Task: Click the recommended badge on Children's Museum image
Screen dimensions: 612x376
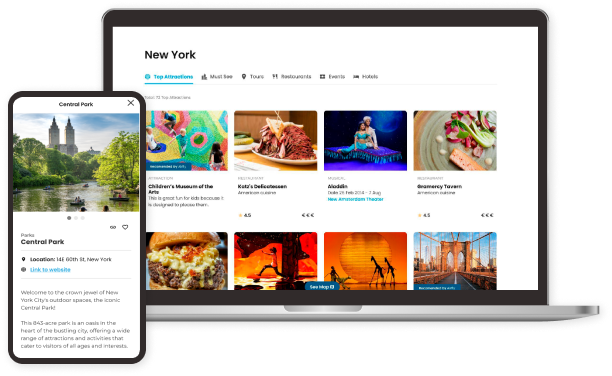Action: point(168,167)
